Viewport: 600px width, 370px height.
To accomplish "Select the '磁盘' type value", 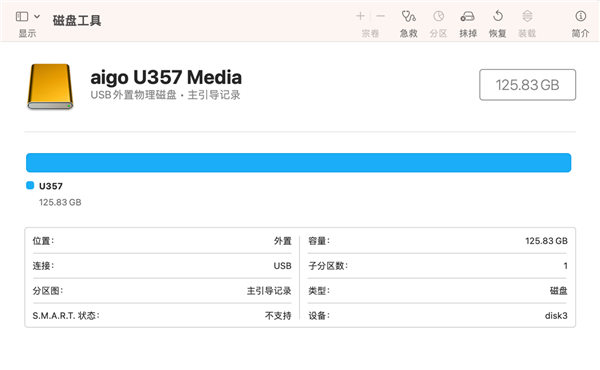I will (x=558, y=291).
